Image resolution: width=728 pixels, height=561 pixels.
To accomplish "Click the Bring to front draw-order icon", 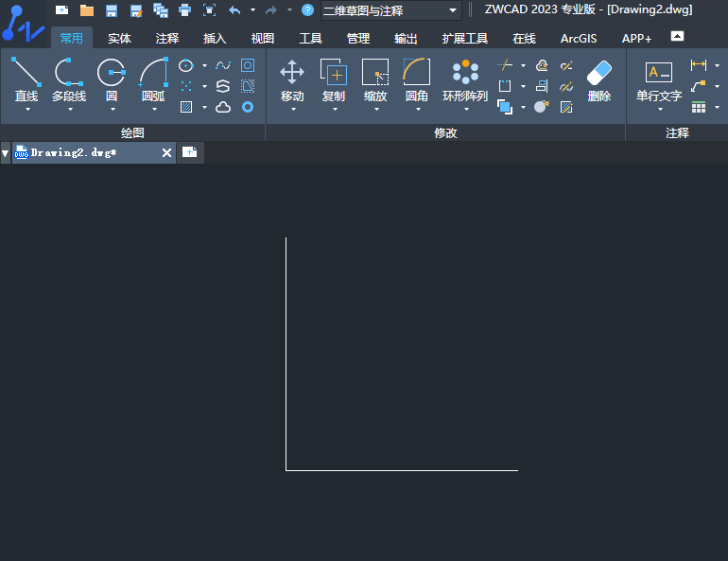I will coord(505,107).
